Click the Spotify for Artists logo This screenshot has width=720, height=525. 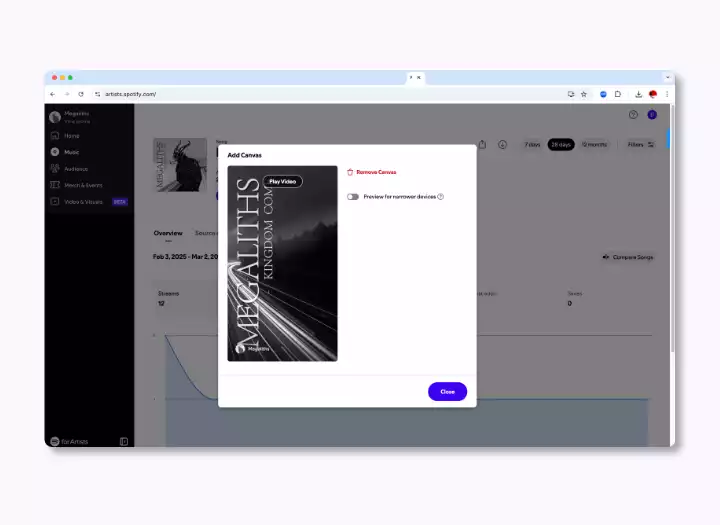[x=69, y=441]
